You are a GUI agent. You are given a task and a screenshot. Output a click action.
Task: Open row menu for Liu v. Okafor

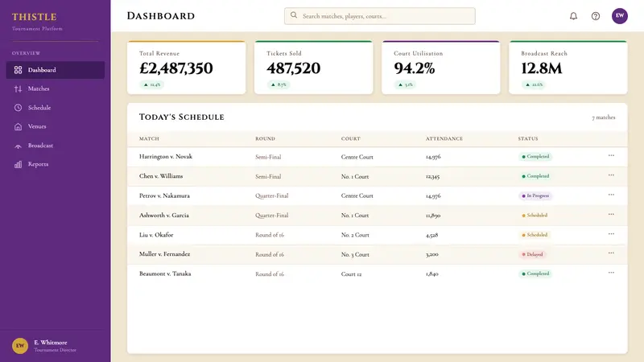(x=611, y=234)
